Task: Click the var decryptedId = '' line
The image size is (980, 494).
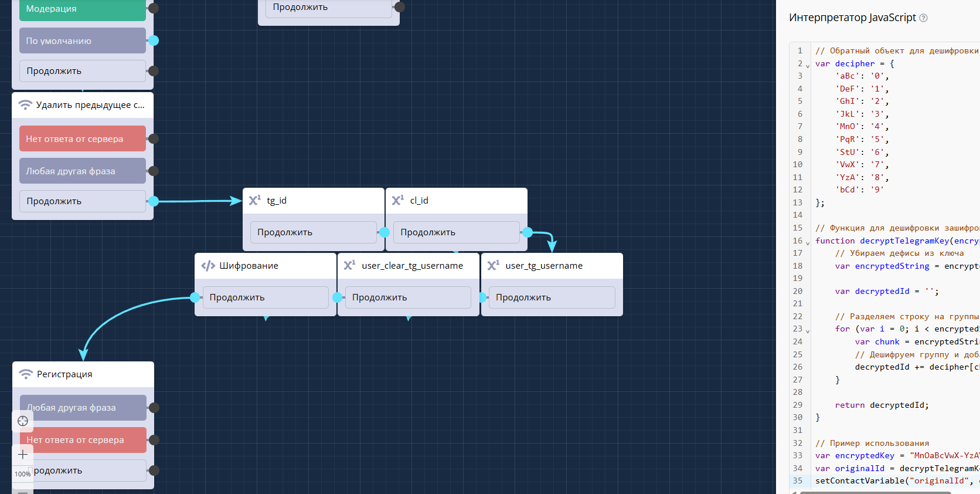Action: [x=887, y=292]
